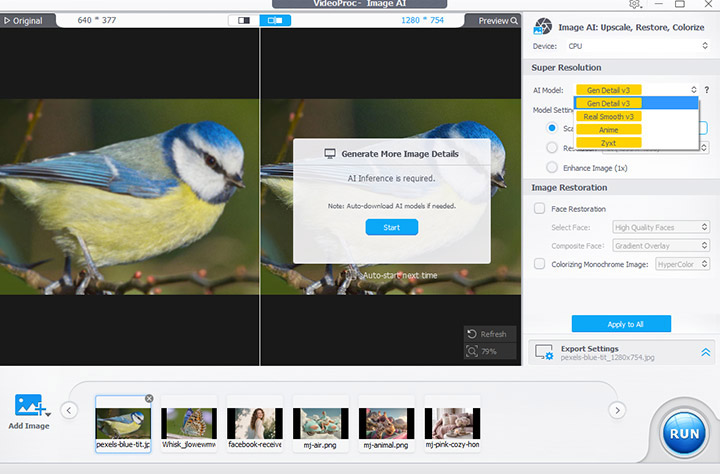
Task: Select the Whisk butterfly thumbnail
Action: pos(189,423)
